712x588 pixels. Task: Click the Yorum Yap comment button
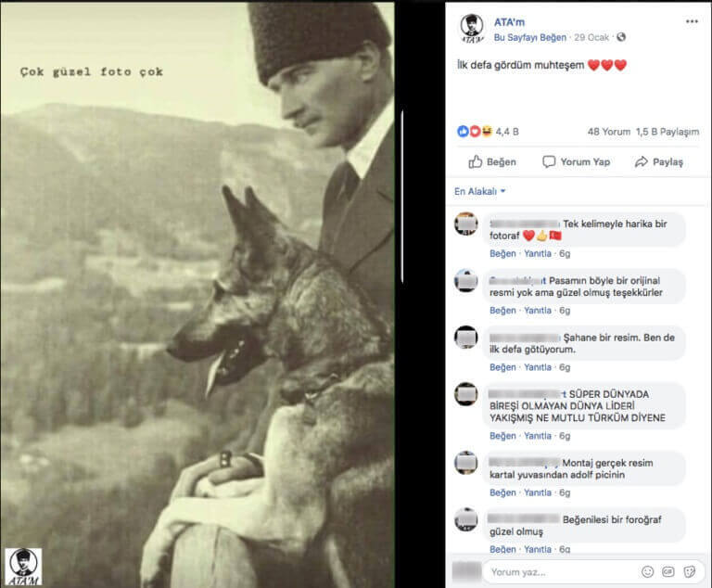pyautogui.click(x=577, y=161)
